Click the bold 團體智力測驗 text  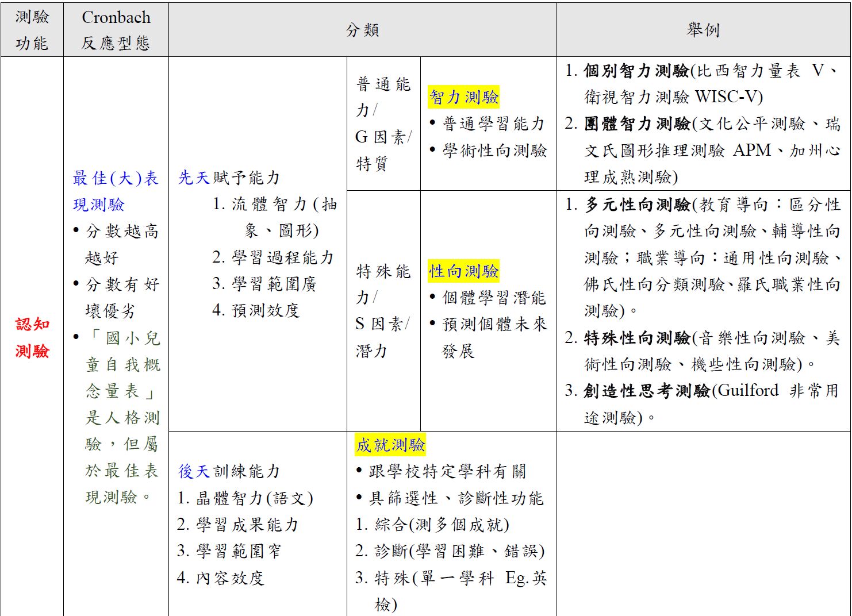pyautogui.click(x=637, y=124)
